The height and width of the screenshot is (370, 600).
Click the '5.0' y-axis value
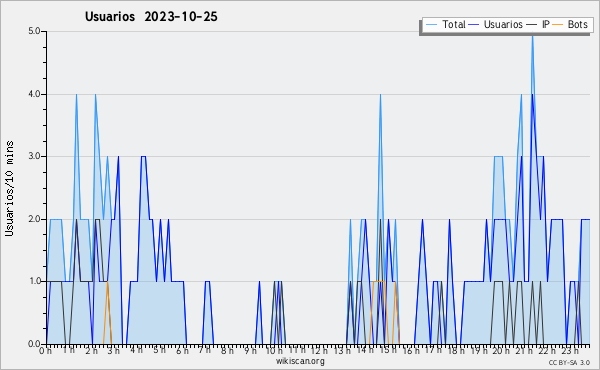coord(34,31)
